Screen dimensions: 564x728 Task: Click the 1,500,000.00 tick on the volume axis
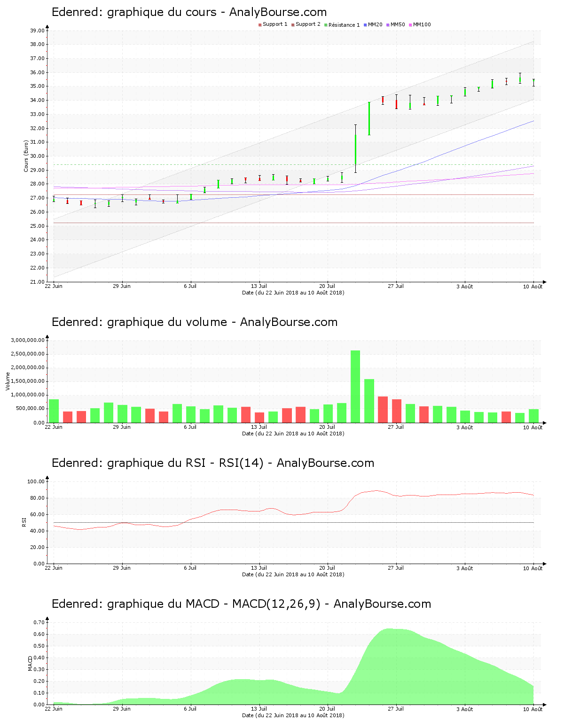28,381
